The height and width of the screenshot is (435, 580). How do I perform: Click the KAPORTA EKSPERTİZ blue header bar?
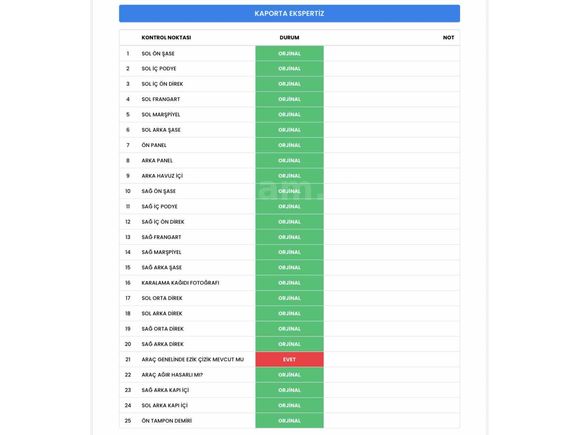tap(289, 14)
